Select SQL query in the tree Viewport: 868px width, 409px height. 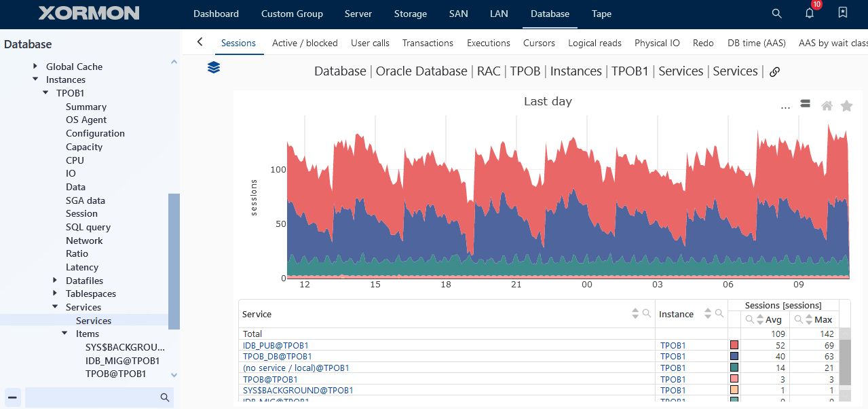(x=88, y=227)
